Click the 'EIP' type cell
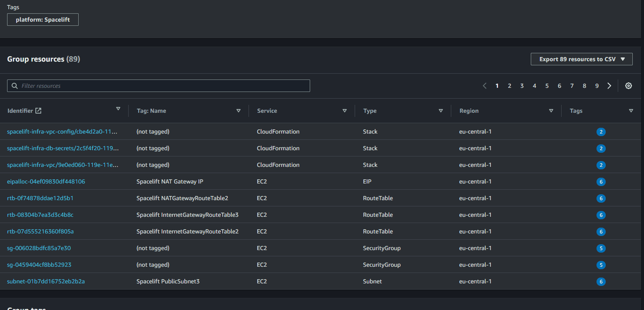Screen dimensions: 644x310 [x=368, y=181]
